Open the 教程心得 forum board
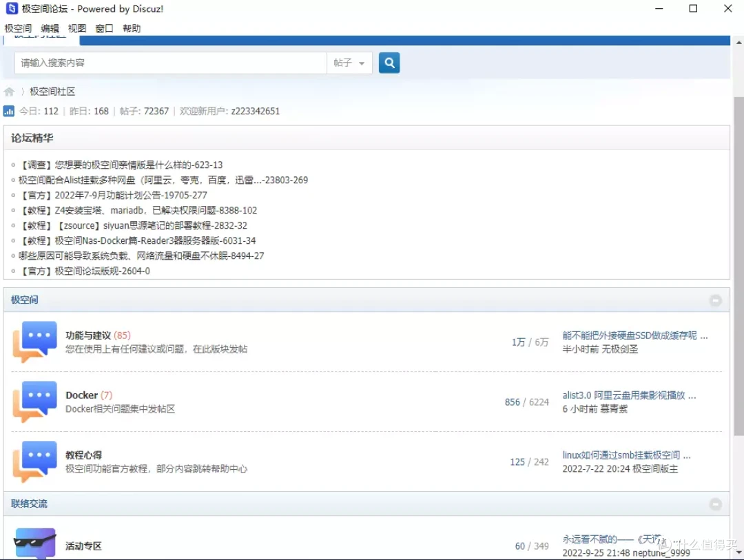The height and width of the screenshot is (560, 744). click(x=83, y=455)
